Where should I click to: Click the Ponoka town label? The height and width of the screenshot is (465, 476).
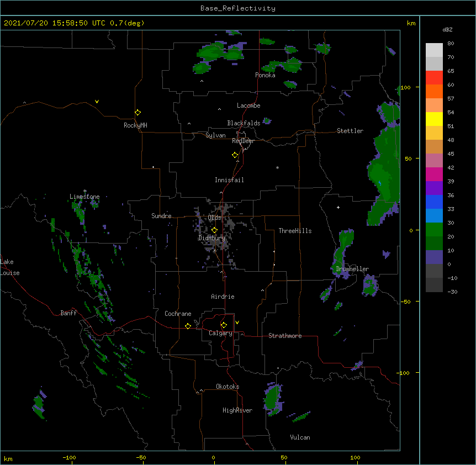coord(265,75)
